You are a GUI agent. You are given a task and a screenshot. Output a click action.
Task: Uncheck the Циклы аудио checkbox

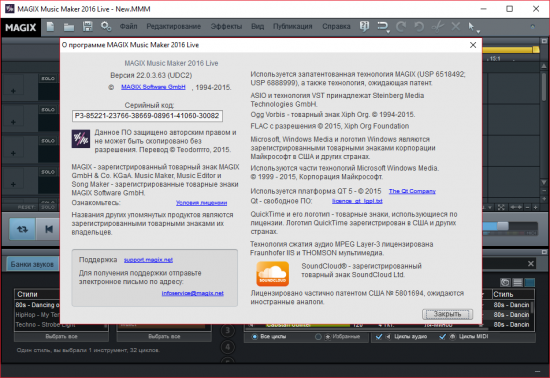[x=379, y=337]
